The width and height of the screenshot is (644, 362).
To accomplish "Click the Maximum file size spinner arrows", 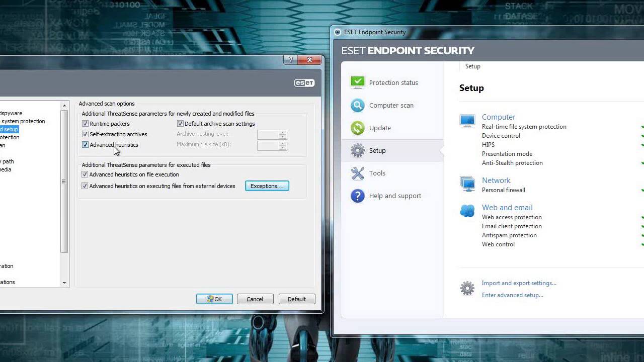I will [283, 145].
